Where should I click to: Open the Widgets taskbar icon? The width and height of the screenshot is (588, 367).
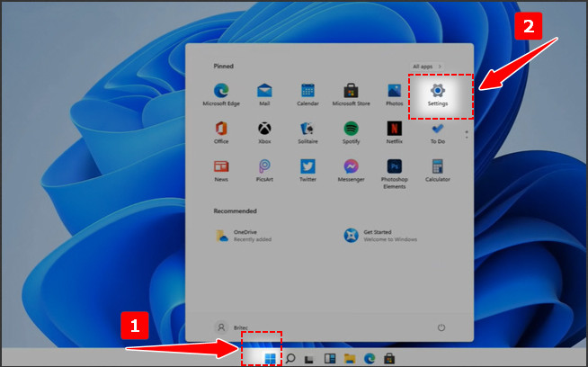[330, 359]
